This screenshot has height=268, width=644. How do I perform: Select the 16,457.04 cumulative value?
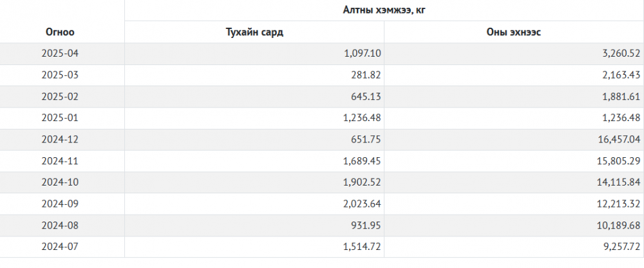pos(619,139)
